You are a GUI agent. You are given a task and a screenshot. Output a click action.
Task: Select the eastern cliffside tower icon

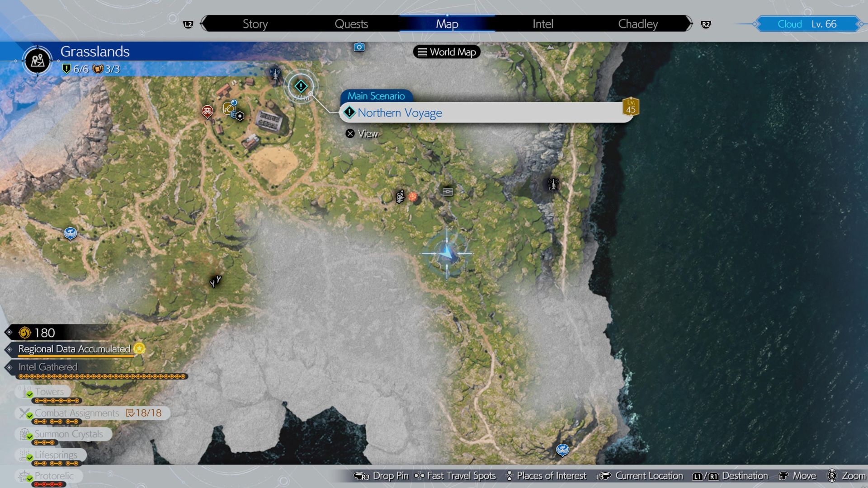(x=553, y=184)
